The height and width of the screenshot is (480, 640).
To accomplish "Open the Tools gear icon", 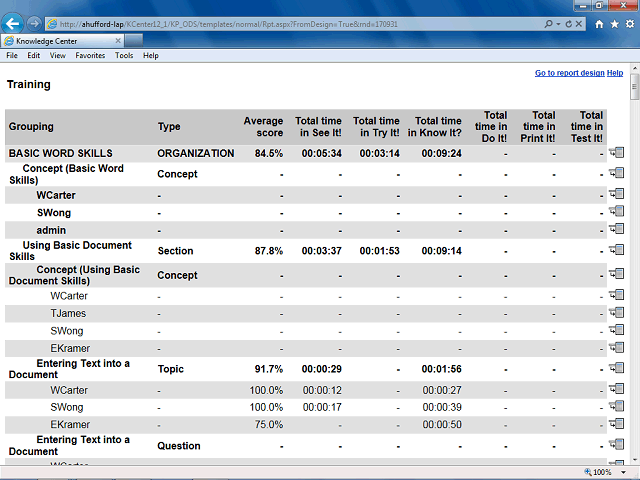I will point(630,24).
